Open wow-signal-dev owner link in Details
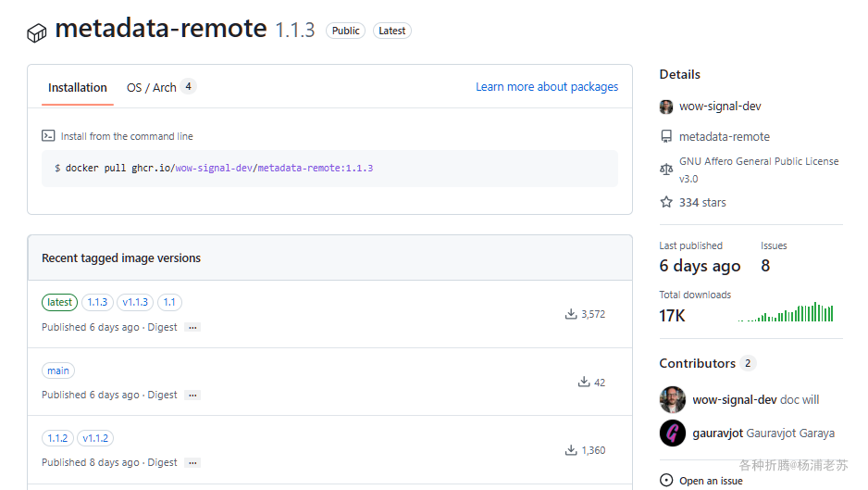Viewport: 868px width, 490px height. click(720, 107)
